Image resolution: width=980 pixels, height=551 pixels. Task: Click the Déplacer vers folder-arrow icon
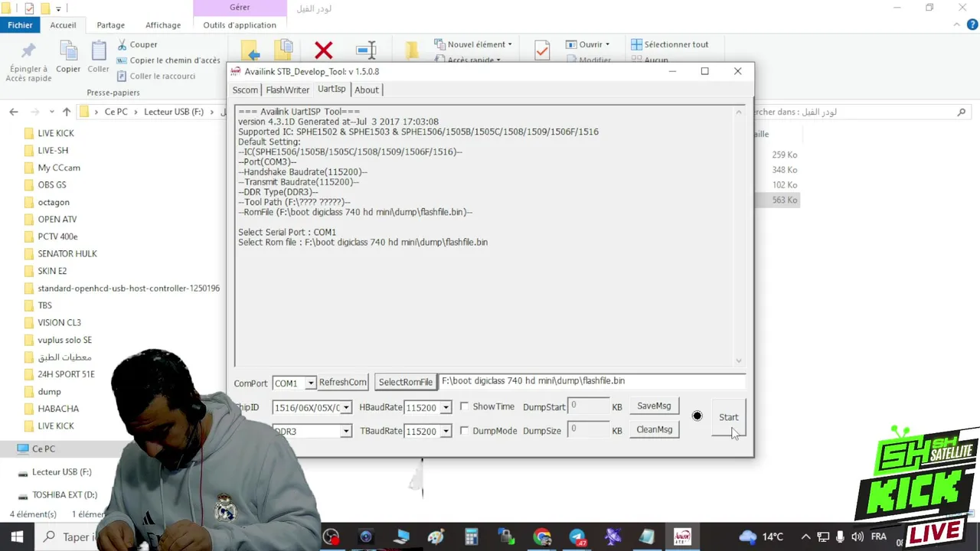point(250,51)
